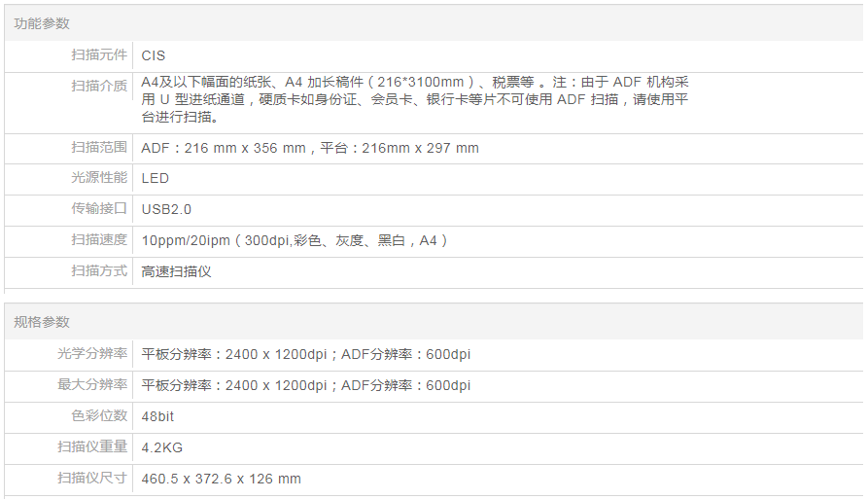Viewport: 868px width, 499px height.
Task: Click the 4.2KG weight value
Action: 161,447
